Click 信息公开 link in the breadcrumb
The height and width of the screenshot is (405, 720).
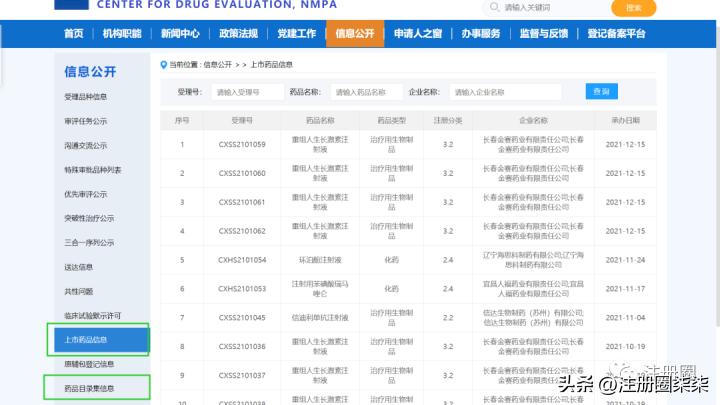218,65
